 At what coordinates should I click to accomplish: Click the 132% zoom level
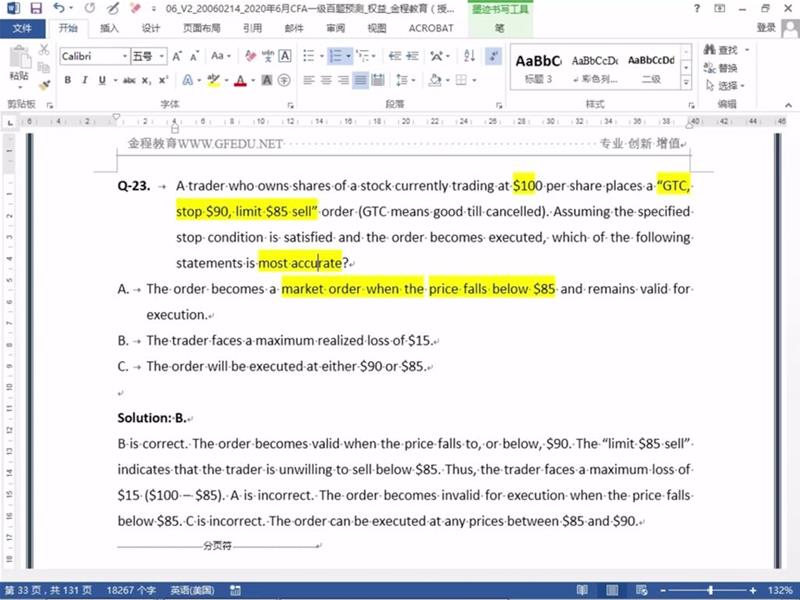coord(780,590)
